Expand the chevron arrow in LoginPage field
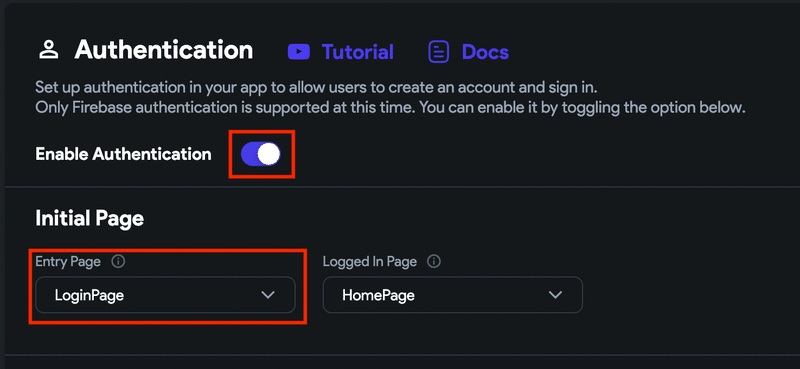 pos(268,295)
